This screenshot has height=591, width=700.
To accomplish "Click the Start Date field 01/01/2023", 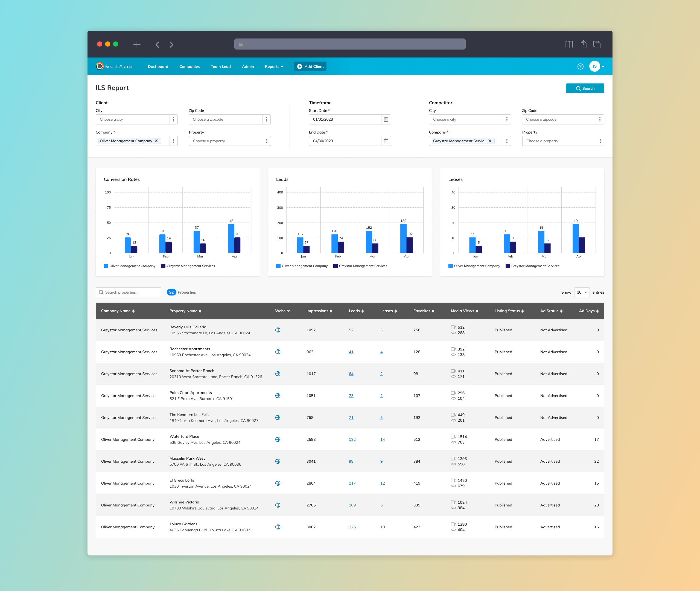I will (x=345, y=119).
